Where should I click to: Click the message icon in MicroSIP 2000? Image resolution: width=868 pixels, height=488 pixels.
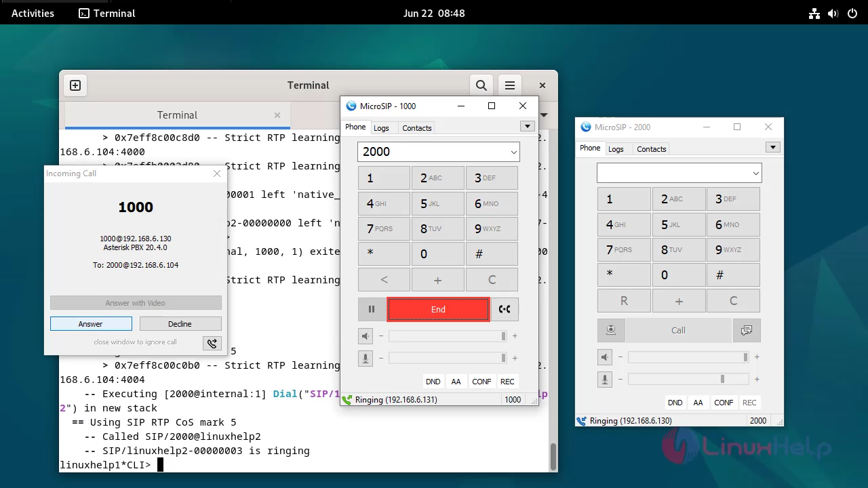click(747, 330)
